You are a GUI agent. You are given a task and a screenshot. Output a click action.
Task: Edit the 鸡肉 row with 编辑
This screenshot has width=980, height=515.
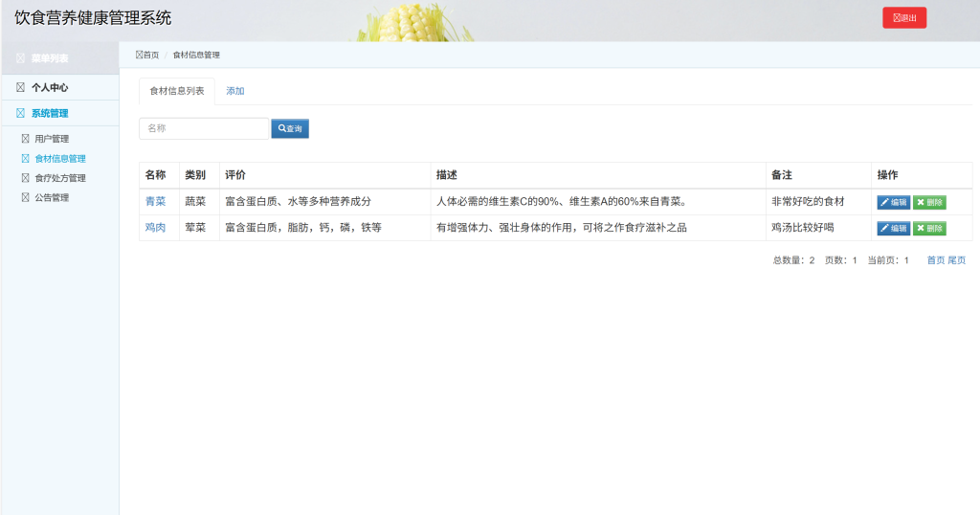click(x=894, y=229)
